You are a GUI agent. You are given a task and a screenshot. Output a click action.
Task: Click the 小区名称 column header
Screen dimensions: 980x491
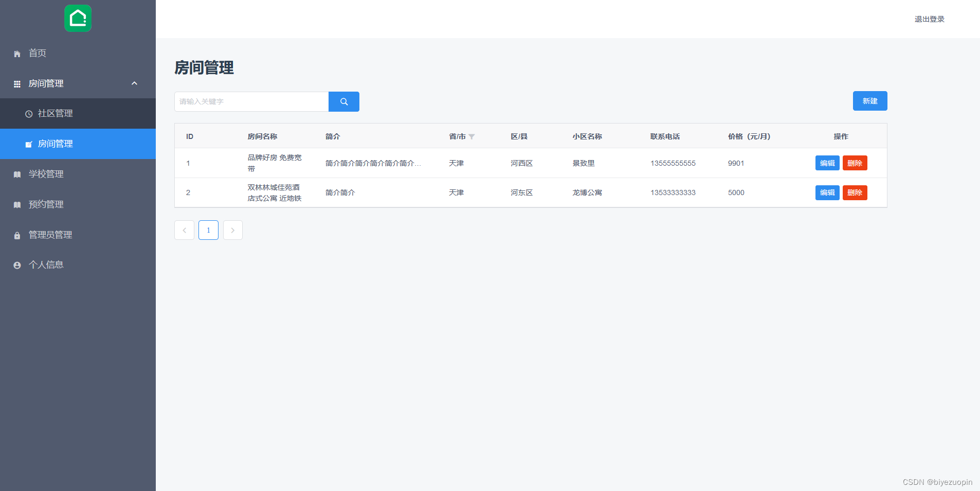(x=587, y=136)
